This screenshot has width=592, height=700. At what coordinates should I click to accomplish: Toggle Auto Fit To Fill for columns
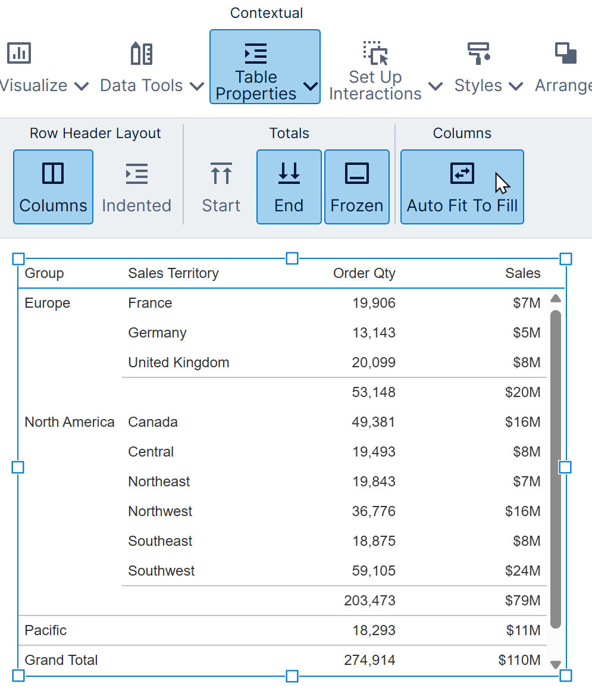pyautogui.click(x=462, y=186)
